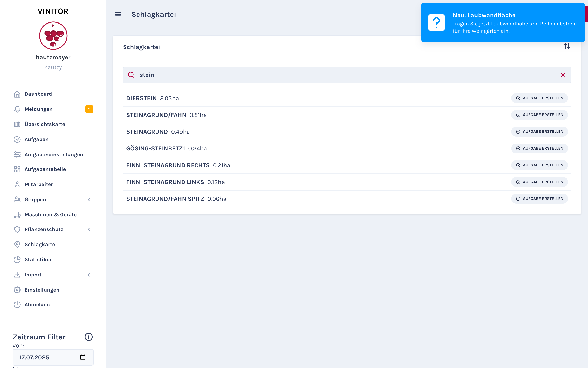Open the Aufgaben page
The image size is (588, 368).
point(37,139)
